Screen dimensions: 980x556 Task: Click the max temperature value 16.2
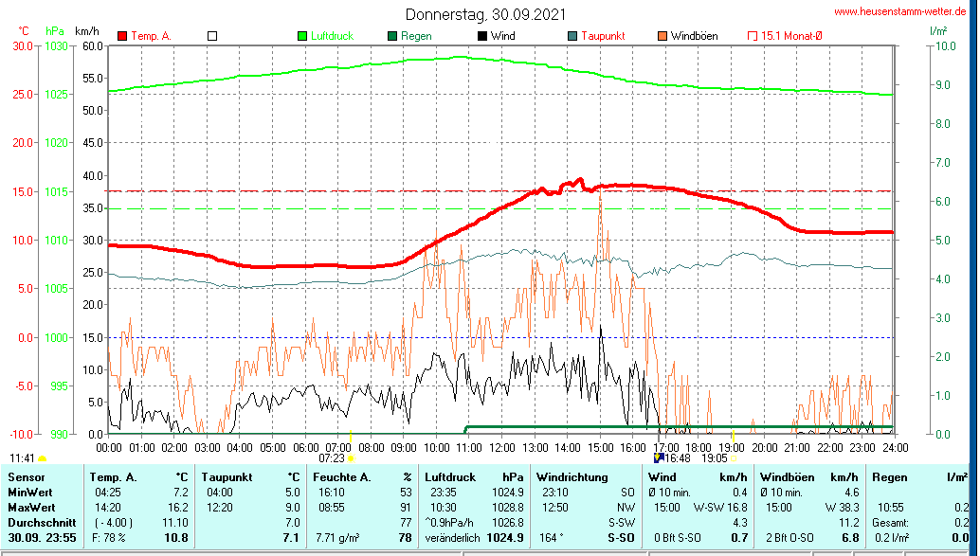pos(178,508)
